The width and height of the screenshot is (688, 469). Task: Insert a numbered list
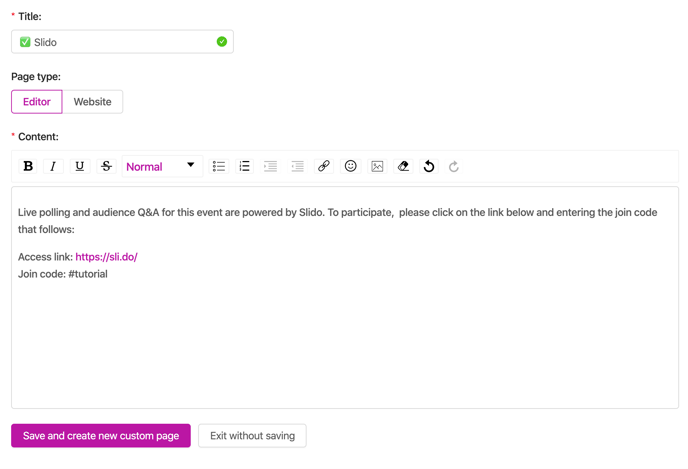pos(244,166)
